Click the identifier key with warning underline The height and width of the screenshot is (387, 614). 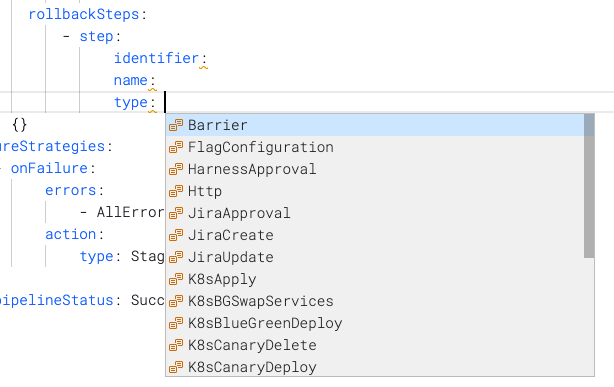[x=156, y=58]
